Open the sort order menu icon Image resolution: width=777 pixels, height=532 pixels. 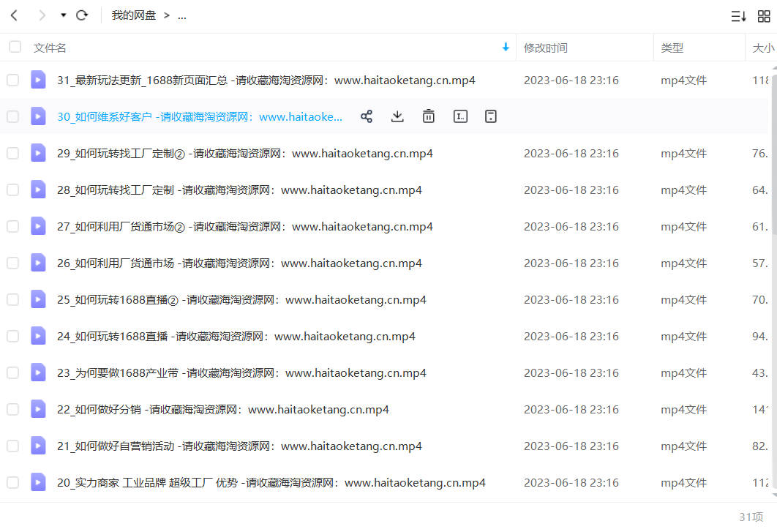738,16
